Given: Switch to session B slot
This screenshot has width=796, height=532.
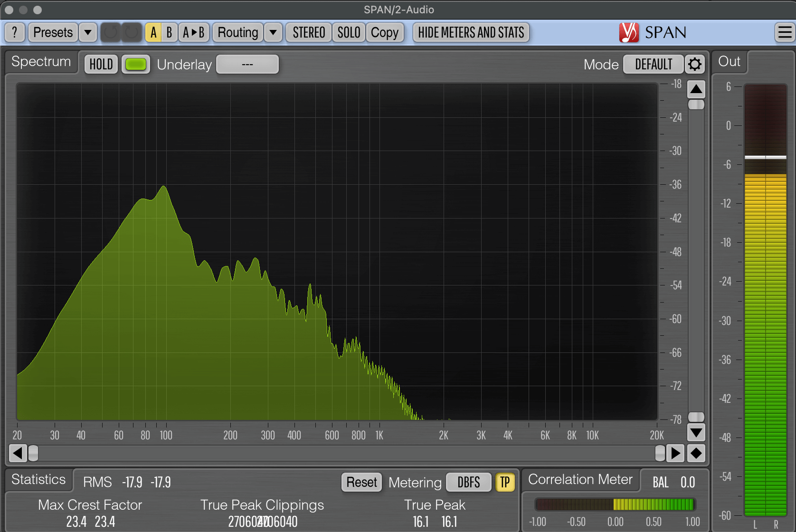Looking at the screenshot, I should (169, 32).
